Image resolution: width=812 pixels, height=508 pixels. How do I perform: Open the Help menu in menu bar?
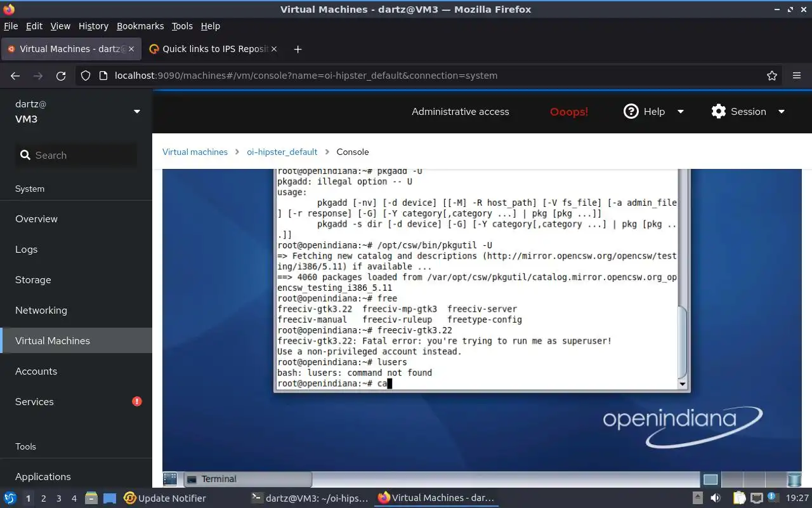point(210,26)
